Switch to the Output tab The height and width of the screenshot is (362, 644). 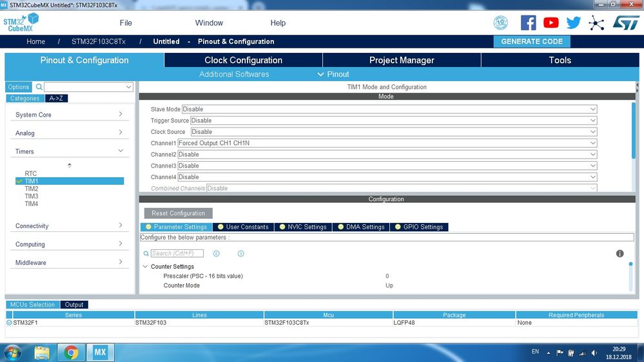click(x=74, y=305)
